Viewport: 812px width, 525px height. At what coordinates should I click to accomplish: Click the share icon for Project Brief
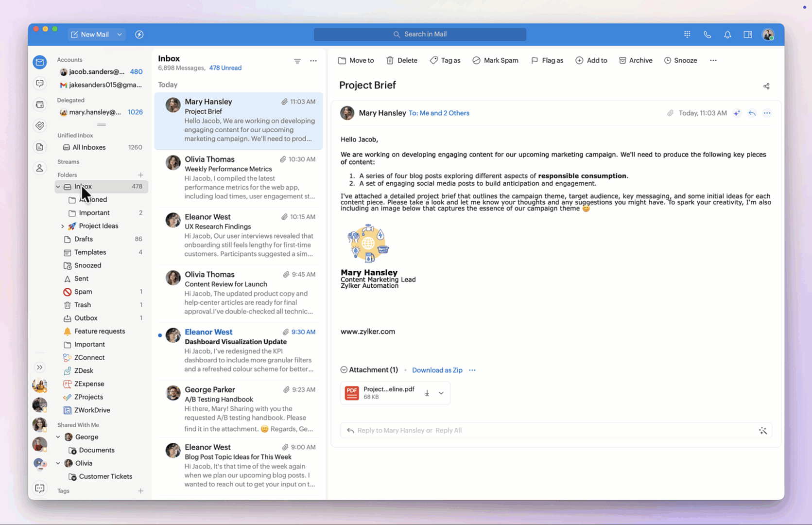766,87
